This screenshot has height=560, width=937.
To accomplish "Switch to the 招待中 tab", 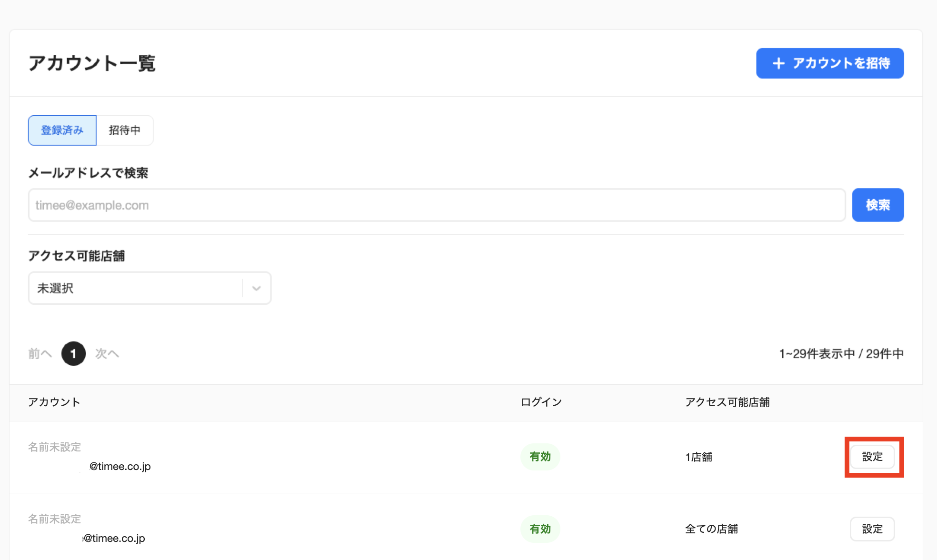I will click(125, 130).
